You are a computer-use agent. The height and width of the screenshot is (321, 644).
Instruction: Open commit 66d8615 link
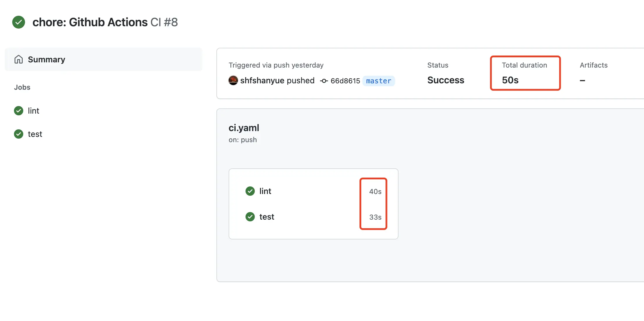[x=345, y=81]
